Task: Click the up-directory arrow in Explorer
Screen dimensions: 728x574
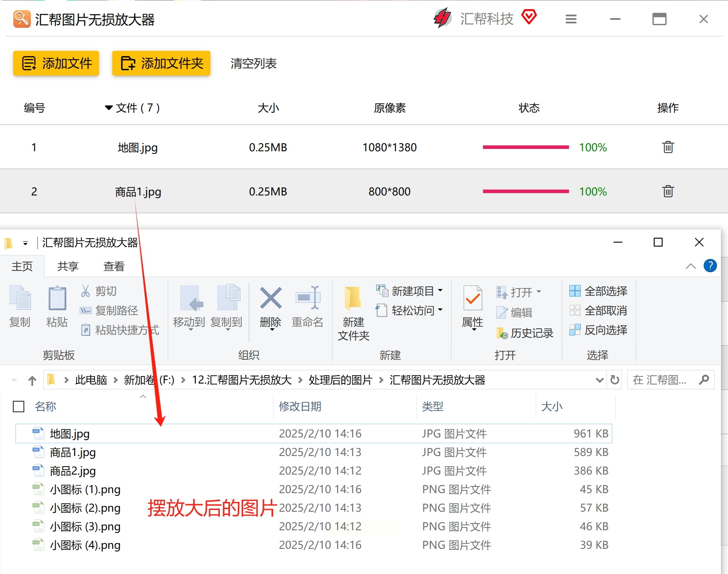Action: [x=32, y=380]
